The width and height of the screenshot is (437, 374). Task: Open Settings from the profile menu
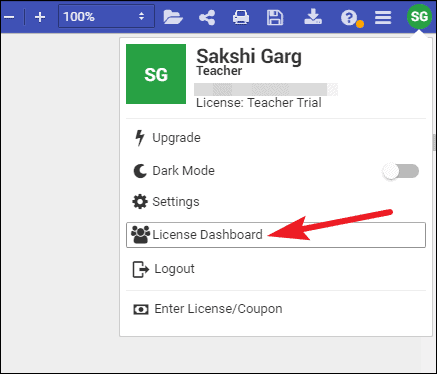[276, 202]
